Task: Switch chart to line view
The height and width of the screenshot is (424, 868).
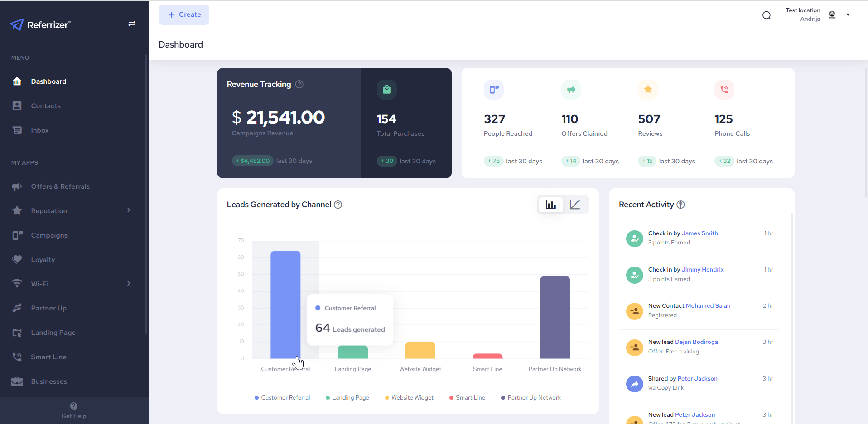Action: [575, 205]
